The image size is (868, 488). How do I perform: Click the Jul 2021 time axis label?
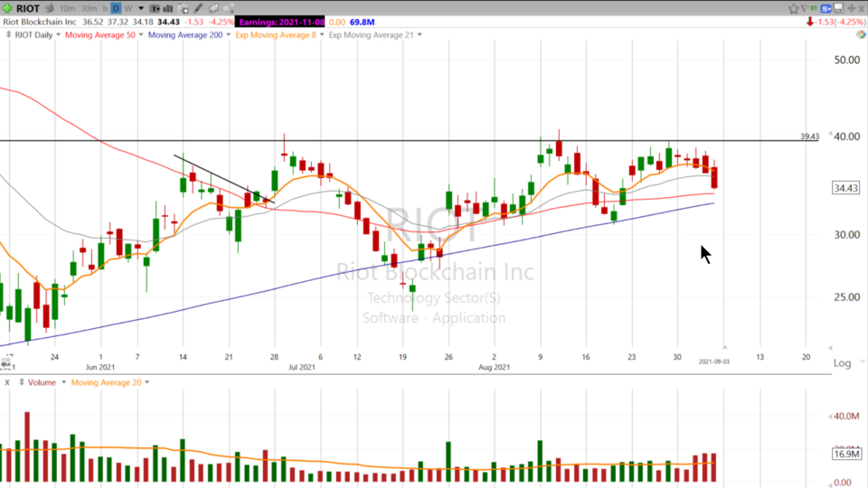click(302, 367)
